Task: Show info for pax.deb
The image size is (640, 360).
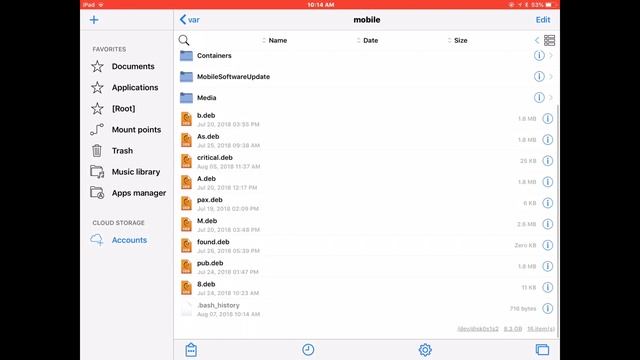Action: pos(547,203)
